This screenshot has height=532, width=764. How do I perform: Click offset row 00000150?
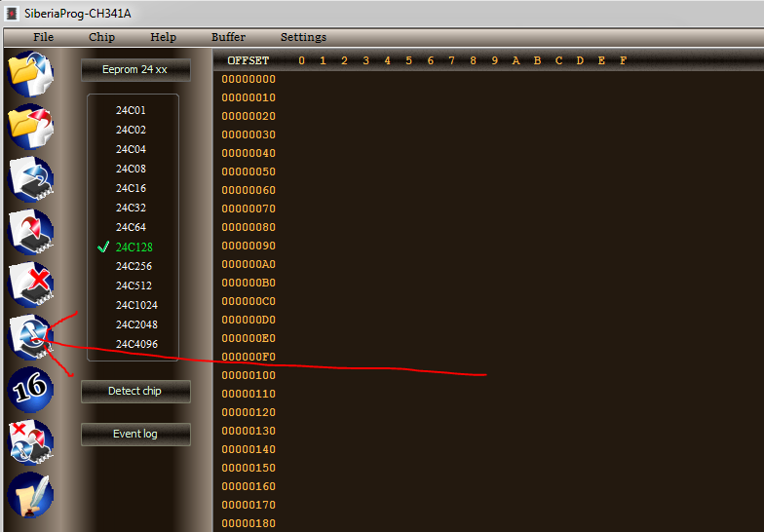(248, 468)
